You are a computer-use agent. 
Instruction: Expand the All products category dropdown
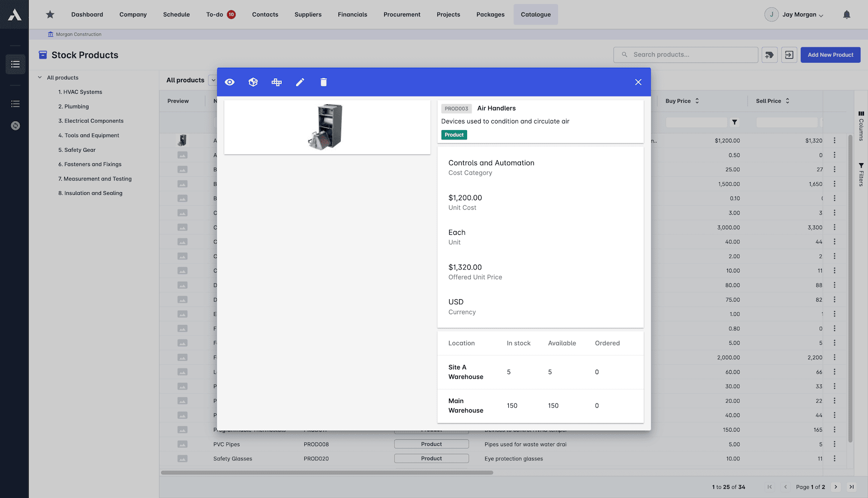tap(213, 80)
